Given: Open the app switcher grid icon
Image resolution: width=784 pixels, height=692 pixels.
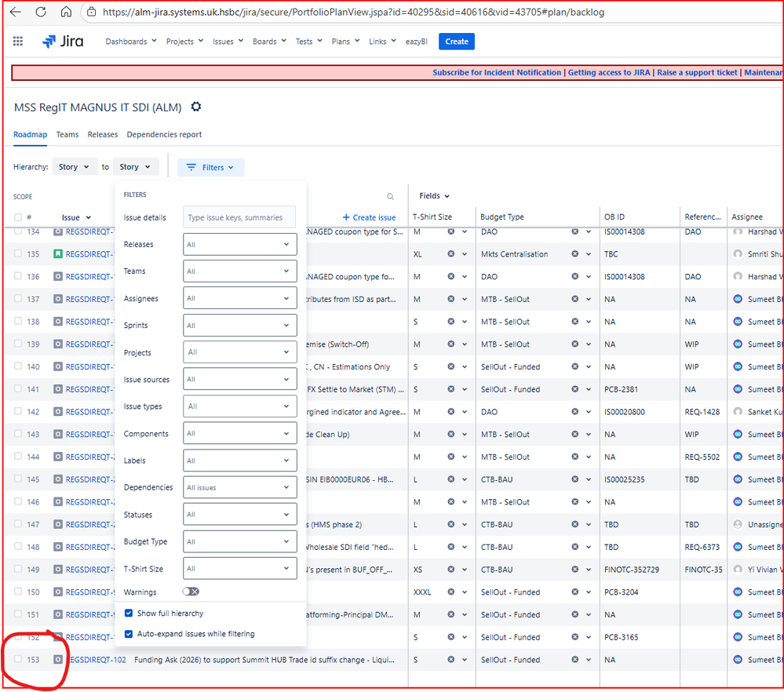Looking at the screenshot, I should tap(18, 41).
